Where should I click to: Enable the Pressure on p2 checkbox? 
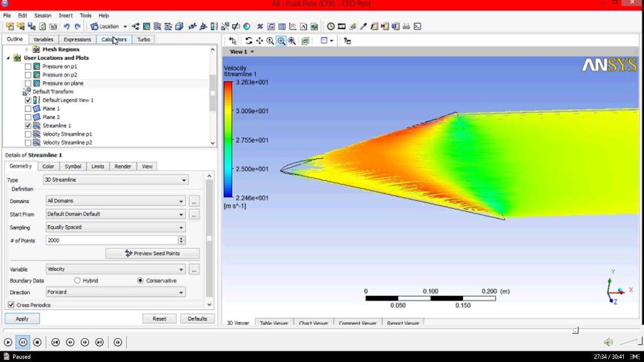pyautogui.click(x=28, y=75)
